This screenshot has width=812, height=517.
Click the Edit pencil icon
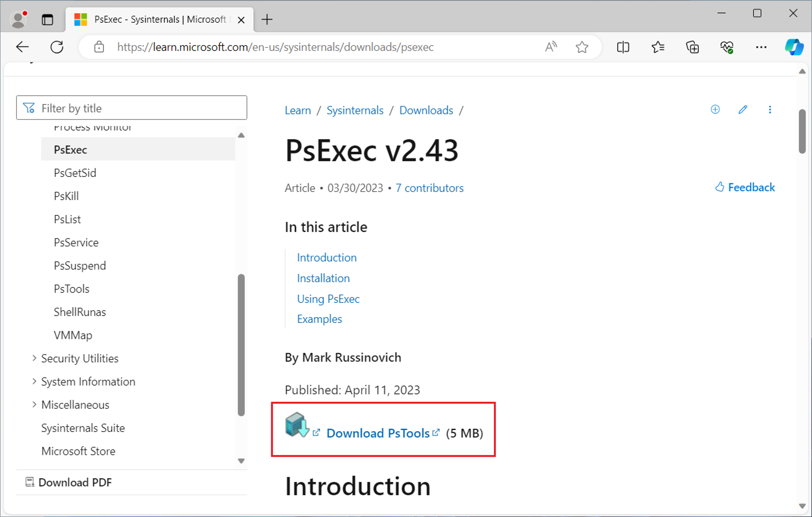click(x=742, y=109)
